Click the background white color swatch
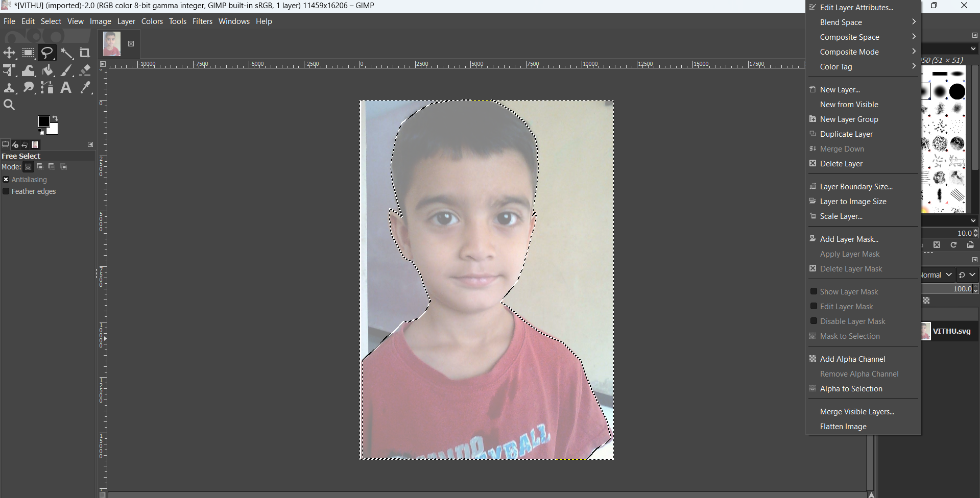This screenshot has width=980, height=498. click(54, 129)
